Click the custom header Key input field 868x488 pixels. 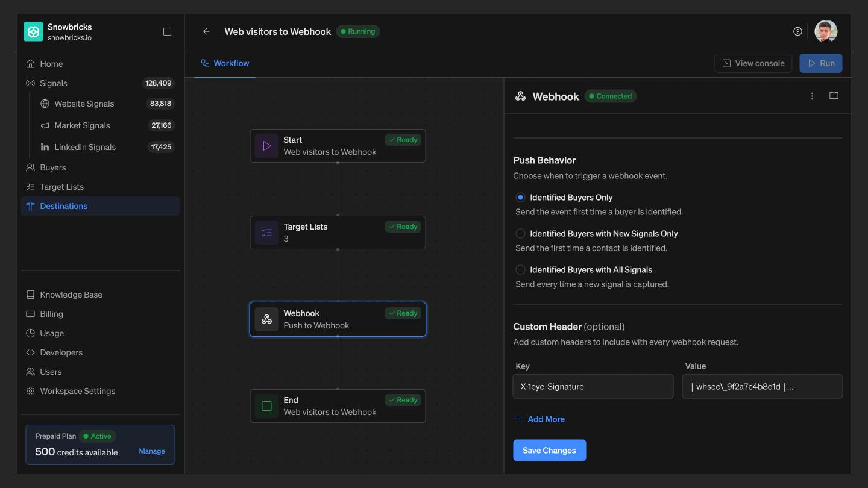593,387
